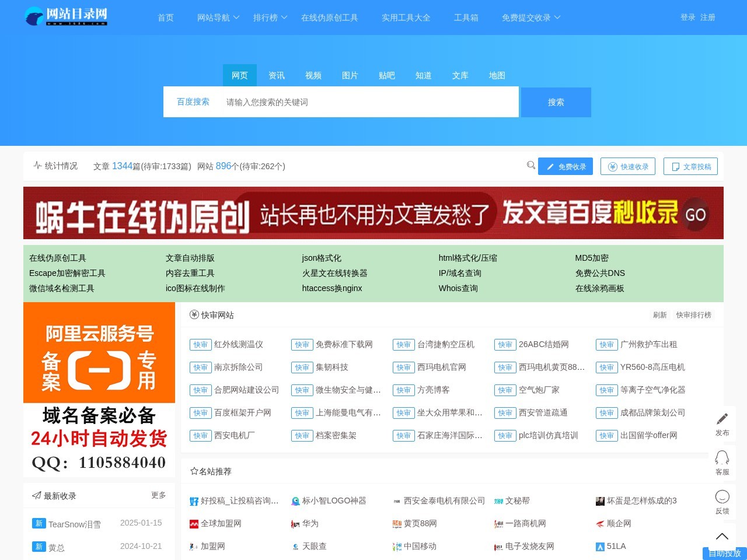747x560 pixels.
Task: Click 快审 badge beside 红外线测温仪
Action: pyautogui.click(x=201, y=345)
